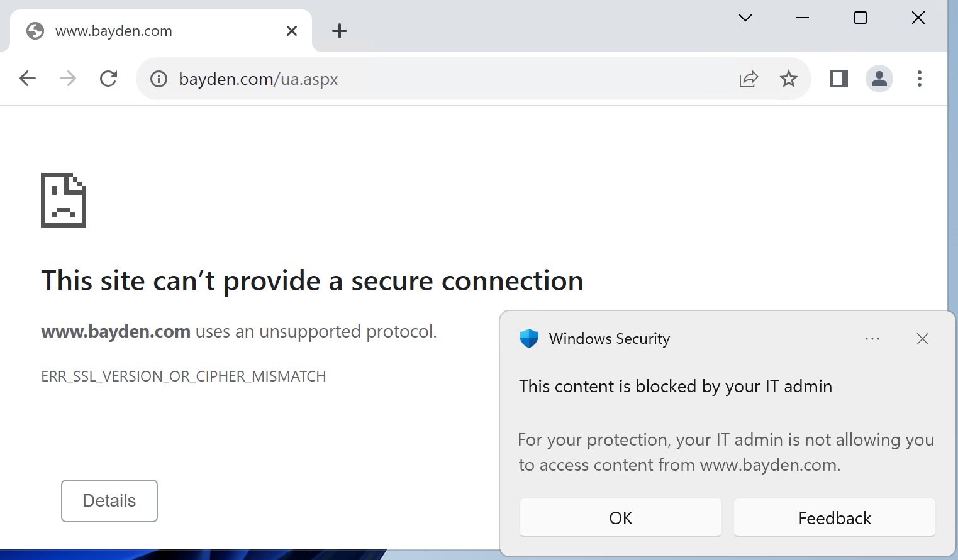Click the share icon next to address bar
This screenshot has width=958, height=560.
(x=749, y=79)
